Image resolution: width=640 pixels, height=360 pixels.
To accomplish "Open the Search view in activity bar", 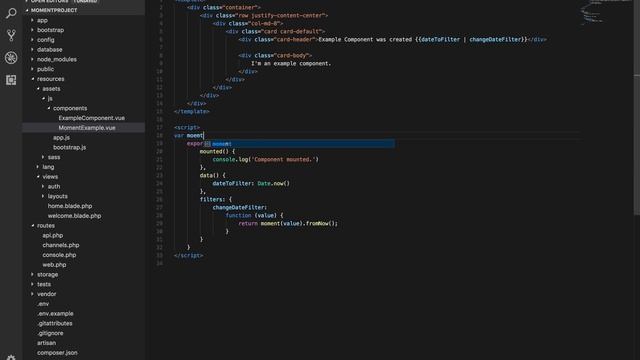I will click(11, 13).
